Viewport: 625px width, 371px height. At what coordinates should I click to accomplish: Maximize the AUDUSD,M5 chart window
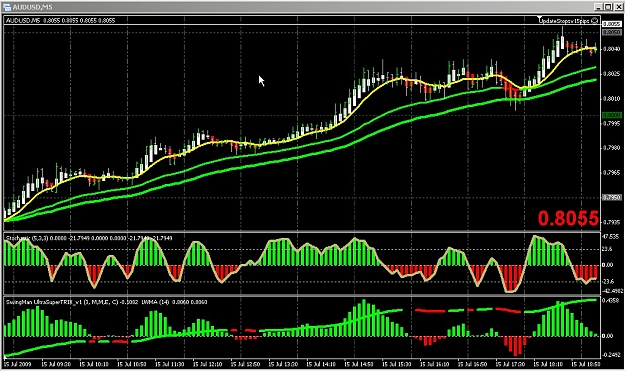click(607, 7)
